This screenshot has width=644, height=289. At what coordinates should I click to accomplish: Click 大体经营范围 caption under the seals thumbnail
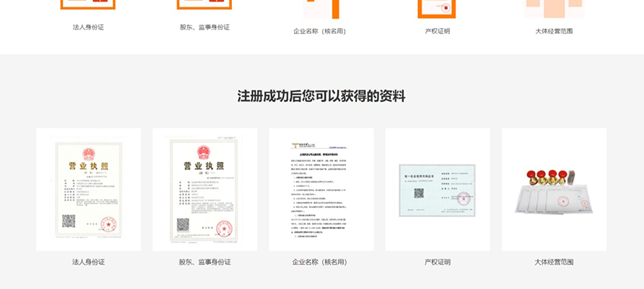point(554,262)
